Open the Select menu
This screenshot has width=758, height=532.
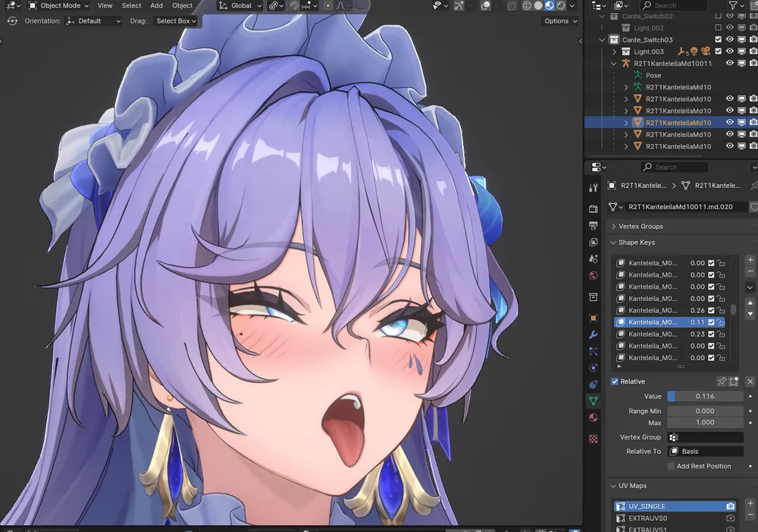pos(131,6)
